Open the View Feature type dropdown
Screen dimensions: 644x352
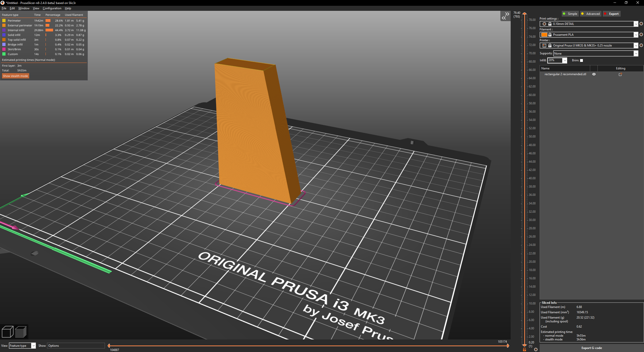point(22,345)
